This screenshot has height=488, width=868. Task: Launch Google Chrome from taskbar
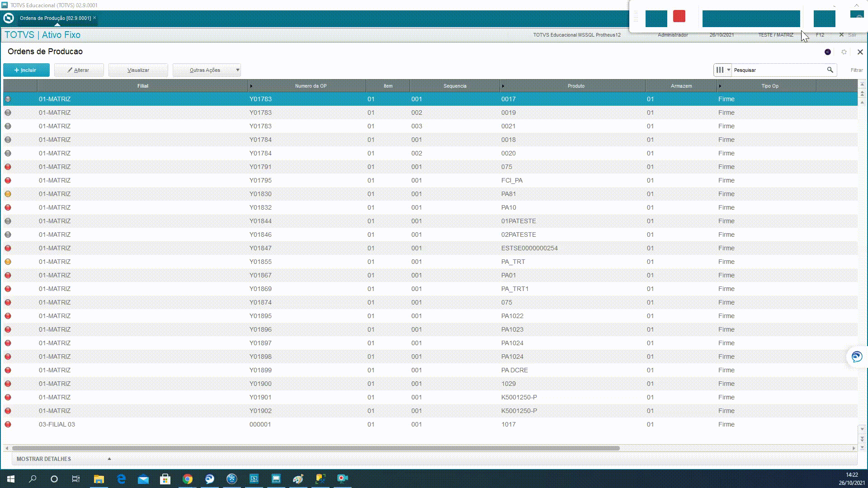point(187,479)
